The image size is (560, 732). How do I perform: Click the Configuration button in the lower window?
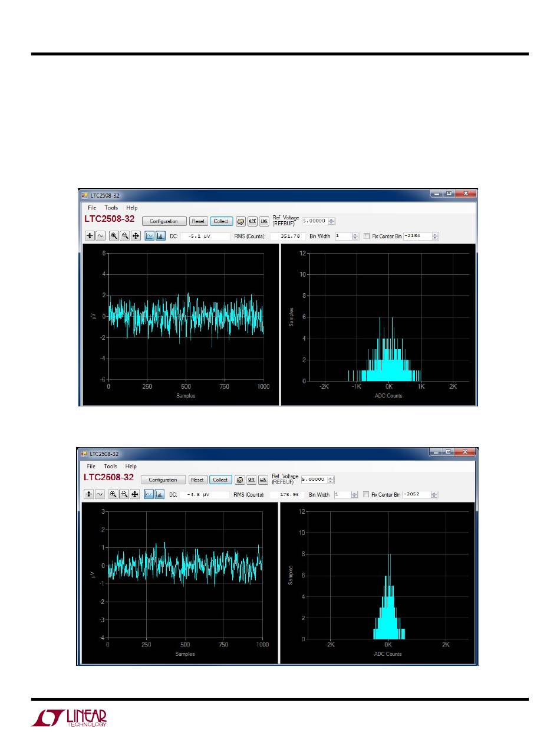[163, 480]
